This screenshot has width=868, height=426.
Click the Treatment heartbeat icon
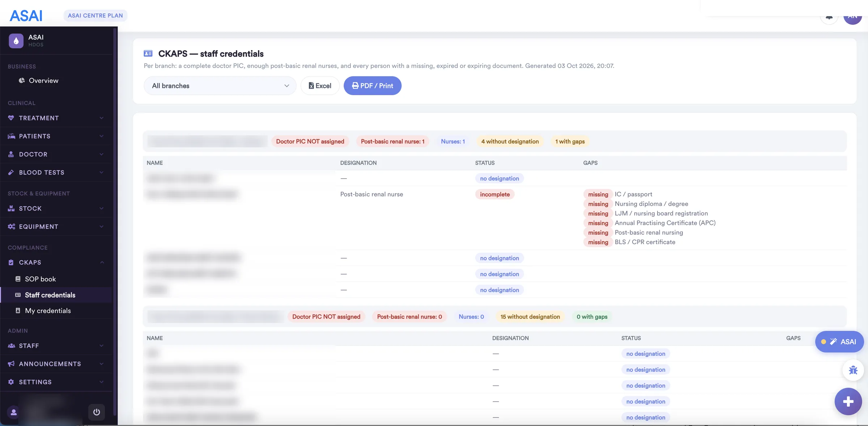pyautogui.click(x=11, y=118)
